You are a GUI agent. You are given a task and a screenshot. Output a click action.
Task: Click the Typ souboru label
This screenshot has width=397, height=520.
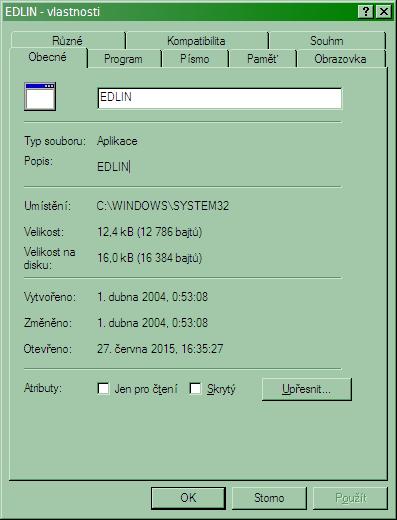pyautogui.click(x=55, y=141)
